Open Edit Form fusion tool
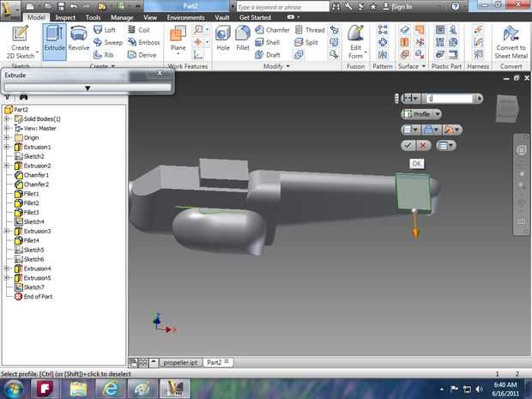The width and height of the screenshot is (532, 399). tap(355, 42)
